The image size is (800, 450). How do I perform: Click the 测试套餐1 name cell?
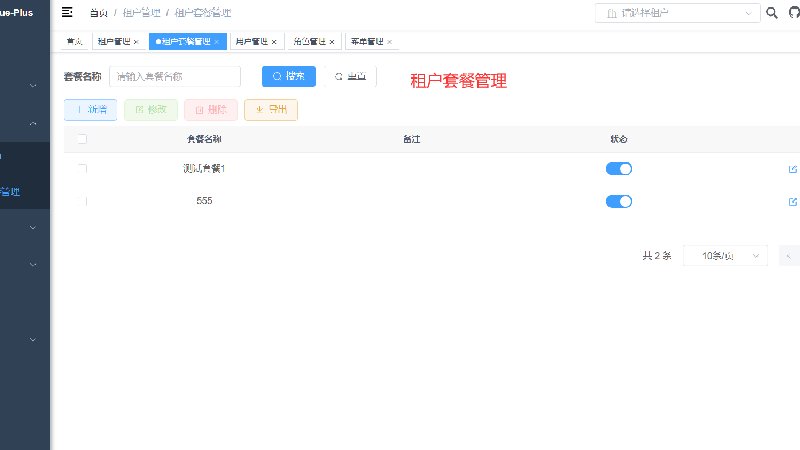[204, 168]
